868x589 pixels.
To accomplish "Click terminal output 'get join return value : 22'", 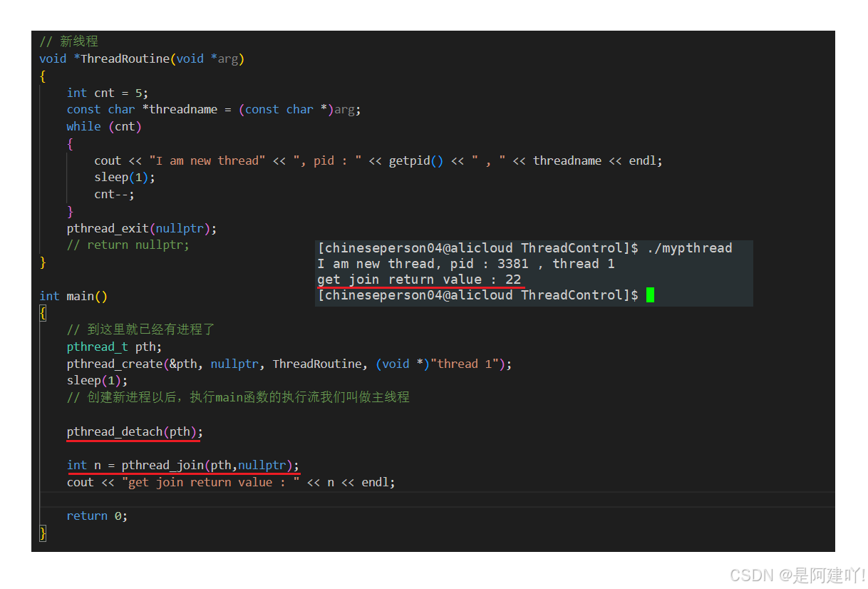I will 420,280.
